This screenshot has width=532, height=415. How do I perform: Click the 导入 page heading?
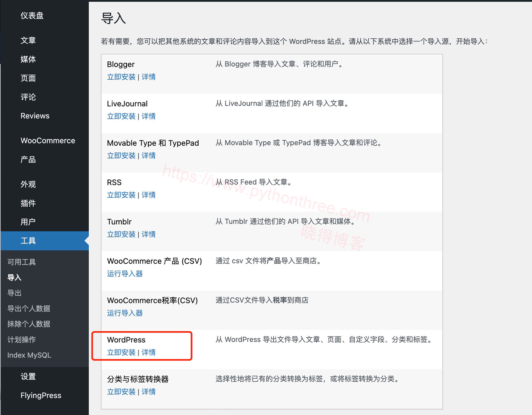tap(113, 18)
